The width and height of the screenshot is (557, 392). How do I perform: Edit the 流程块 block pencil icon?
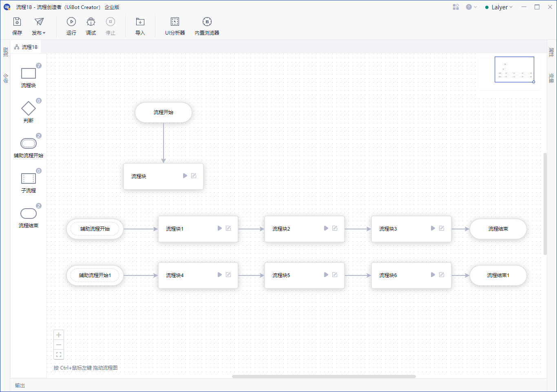194,176
